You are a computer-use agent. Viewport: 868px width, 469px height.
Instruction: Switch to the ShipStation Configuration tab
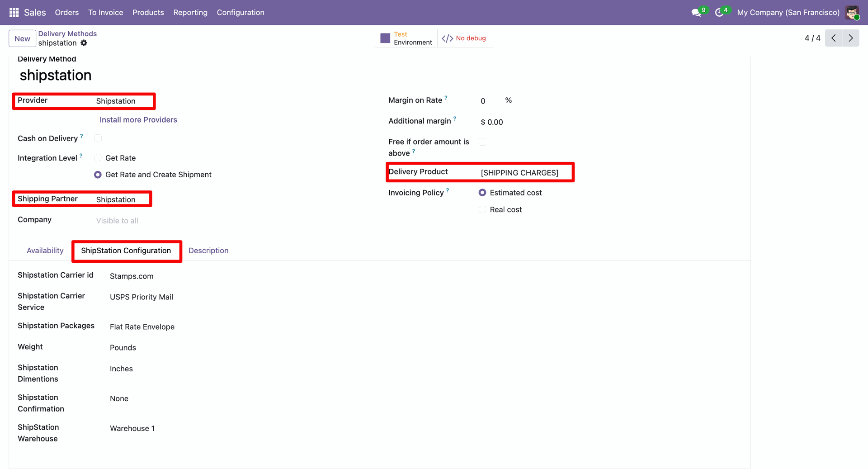[126, 251]
